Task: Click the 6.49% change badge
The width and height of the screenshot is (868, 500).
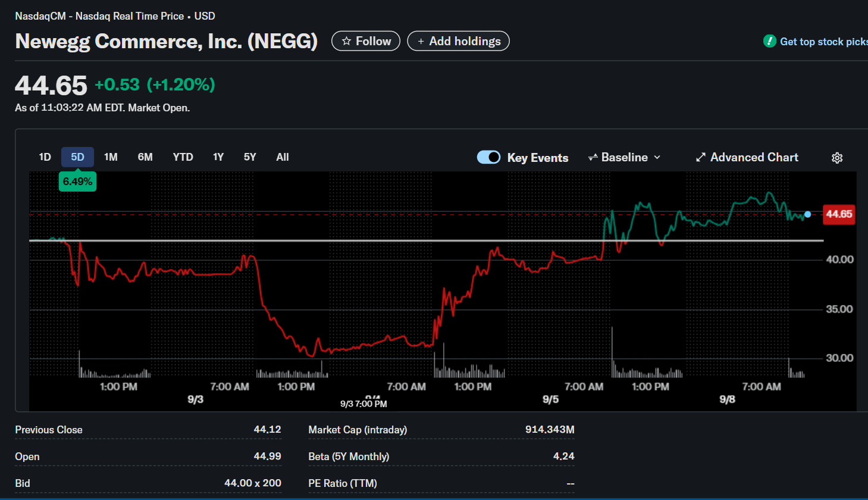Action: pyautogui.click(x=77, y=182)
